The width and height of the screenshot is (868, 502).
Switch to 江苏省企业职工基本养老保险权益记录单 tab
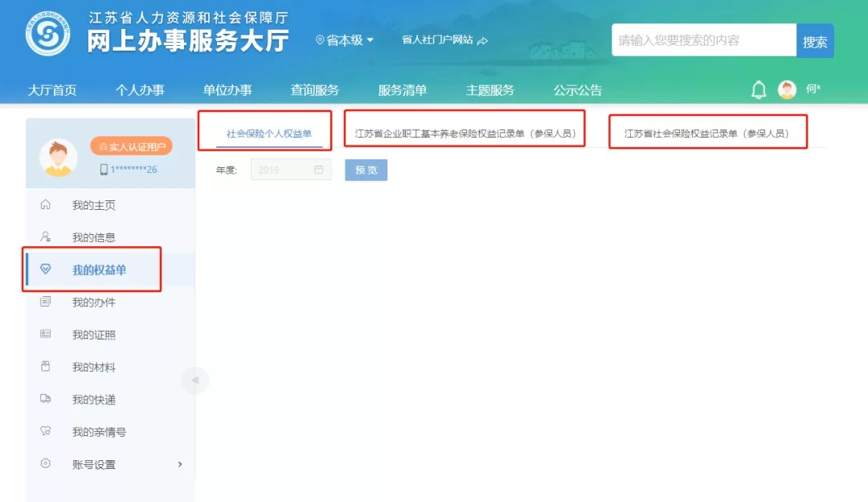pyautogui.click(x=465, y=134)
